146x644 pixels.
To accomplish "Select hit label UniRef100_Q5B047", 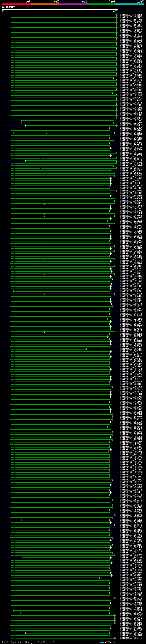I will [x=131, y=201].
